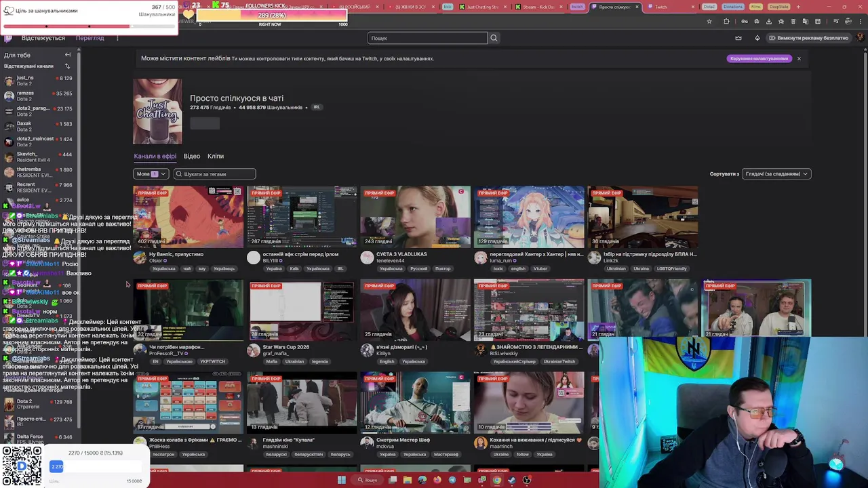Open Task View in the taskbar
This screenshot has height=488, width=868.
pyautogui.click(x=393, y=480)
